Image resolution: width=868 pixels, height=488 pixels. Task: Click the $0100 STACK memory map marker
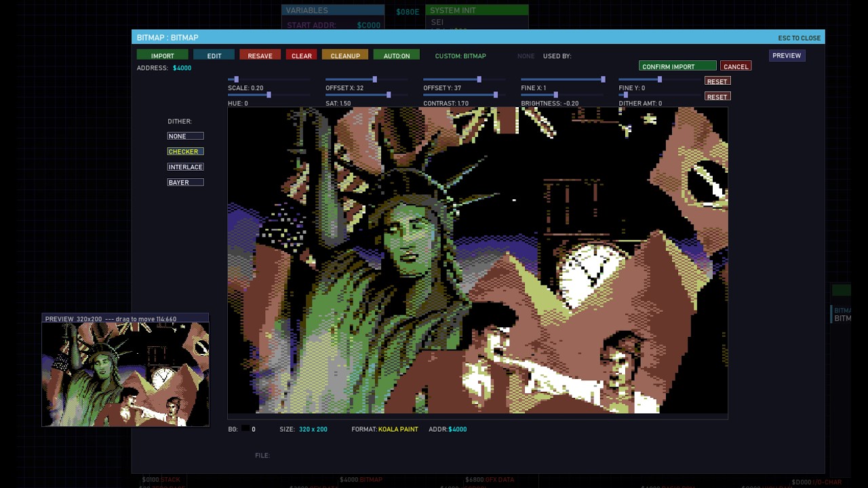click(x=161, y=480)
